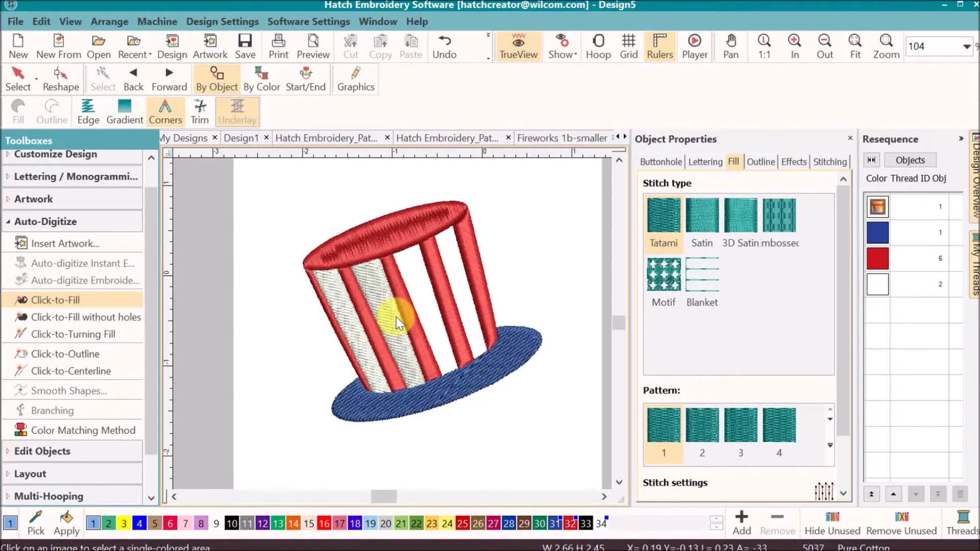Open the Arrange menu
Viewport: 980px width, 551px height.
coord(109,21)
